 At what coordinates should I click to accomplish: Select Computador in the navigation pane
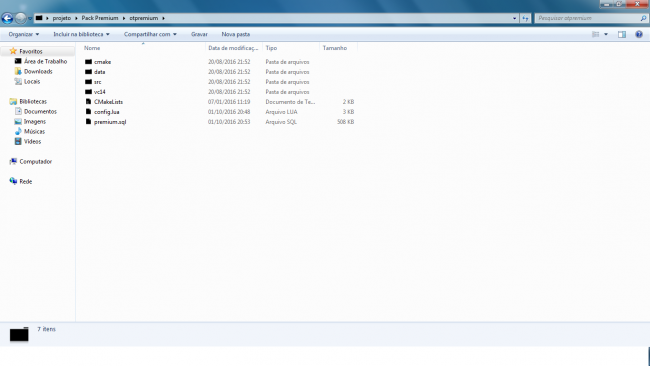click(36, 162)
